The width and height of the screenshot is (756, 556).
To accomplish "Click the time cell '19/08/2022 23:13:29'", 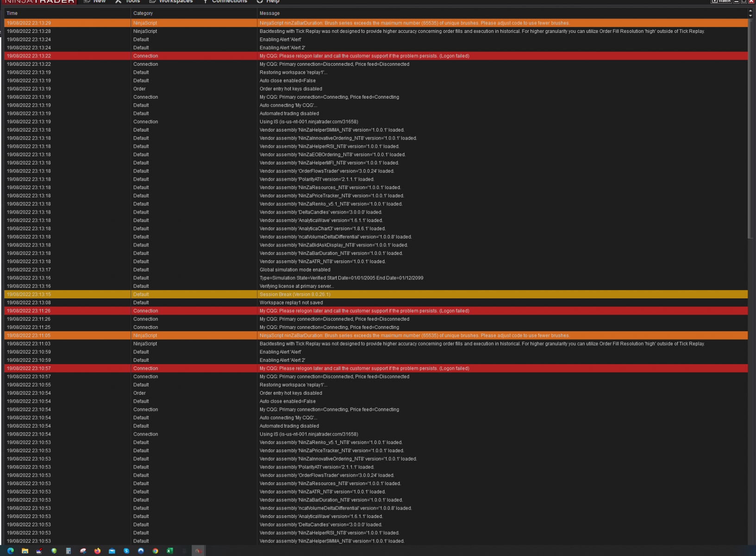I will [x=29, y=23].
